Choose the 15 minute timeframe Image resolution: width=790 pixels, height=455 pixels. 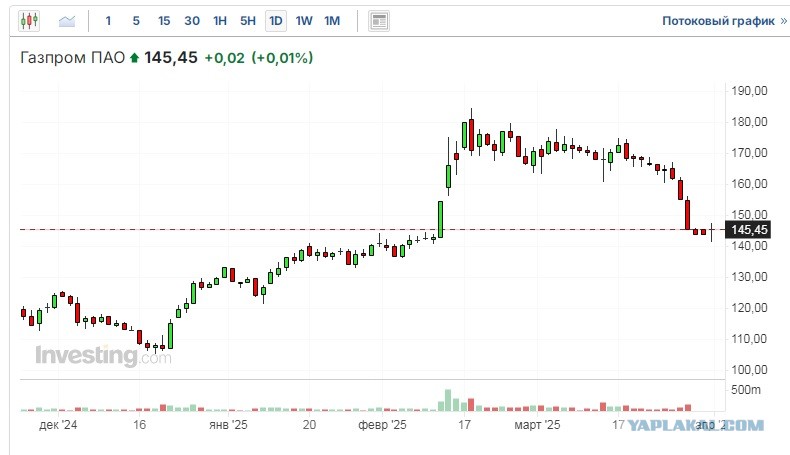click(164, 21)
